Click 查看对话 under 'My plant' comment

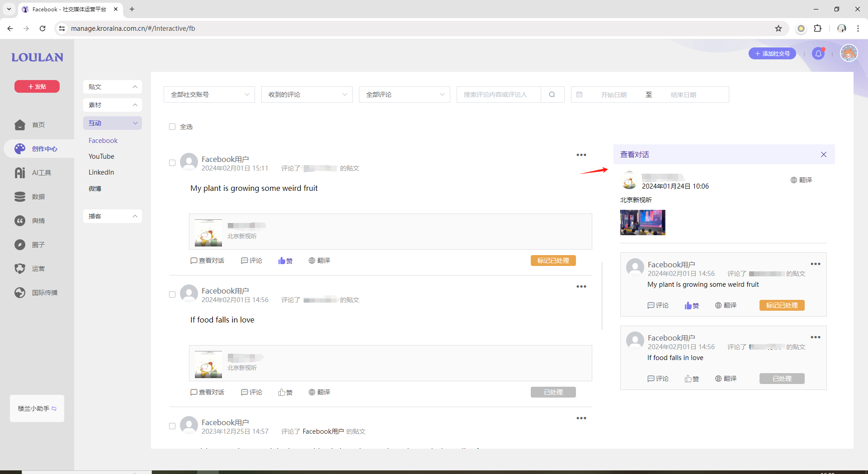coord(208,261)
